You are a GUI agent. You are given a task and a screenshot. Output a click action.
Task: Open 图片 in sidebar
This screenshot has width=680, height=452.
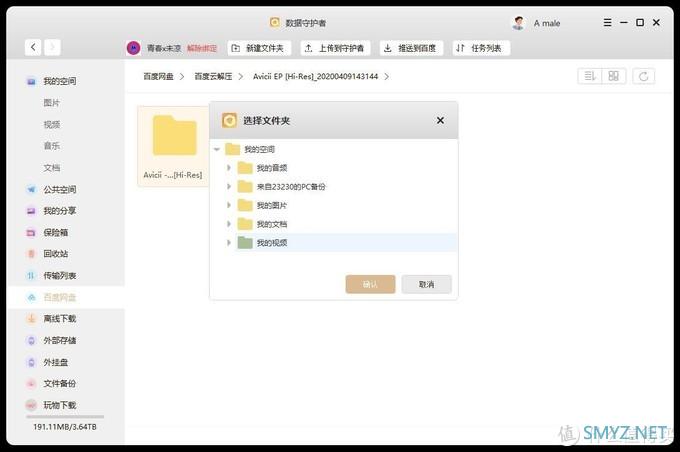52,103
